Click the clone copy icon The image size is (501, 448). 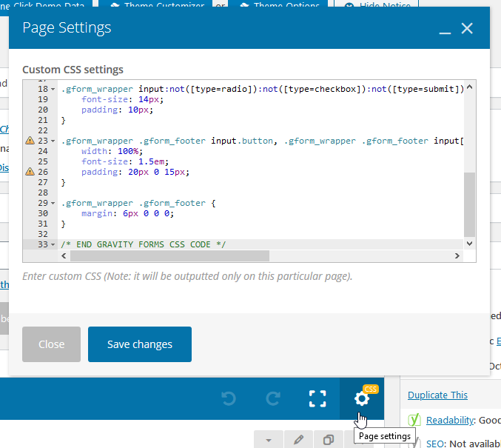[328, 440]
